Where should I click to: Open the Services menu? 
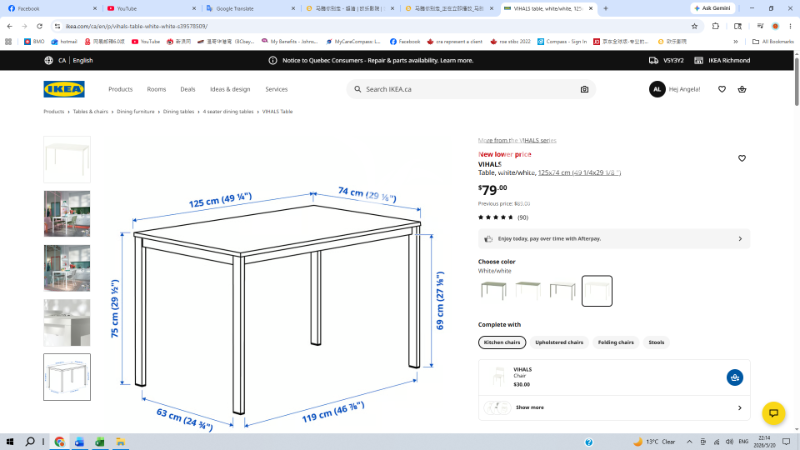pyautogui.click(x=277, y=89)
